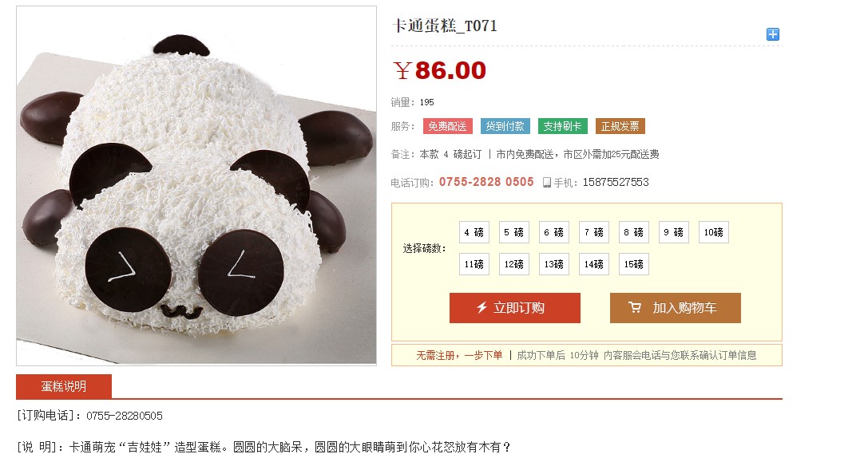Click the mobile phone icon beside 手机
This screenshot has width=868, height=458.
(546, 183)
